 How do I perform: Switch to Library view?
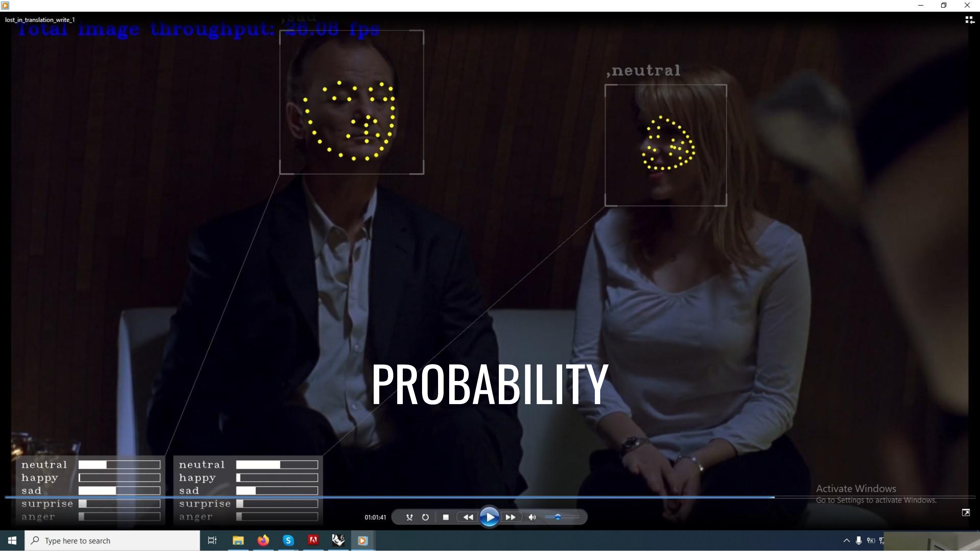(x=970, y=20)
